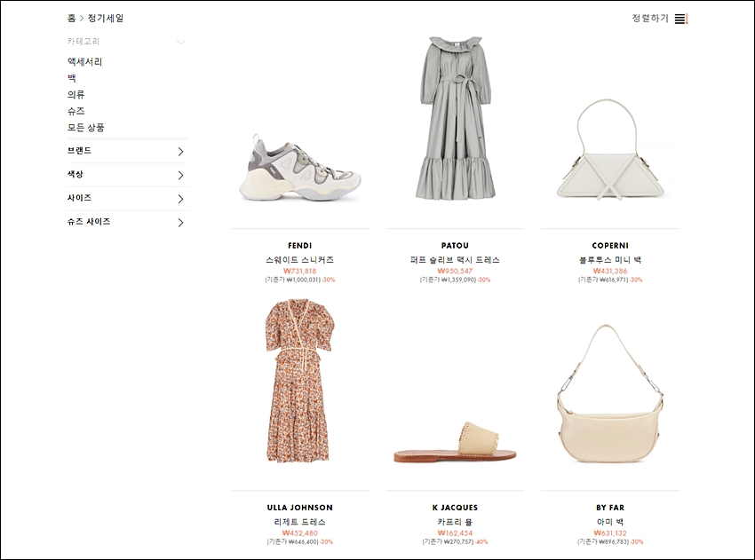Expand the 브랜드 filter arrow
755x560 pixels.
click(180, 152)
